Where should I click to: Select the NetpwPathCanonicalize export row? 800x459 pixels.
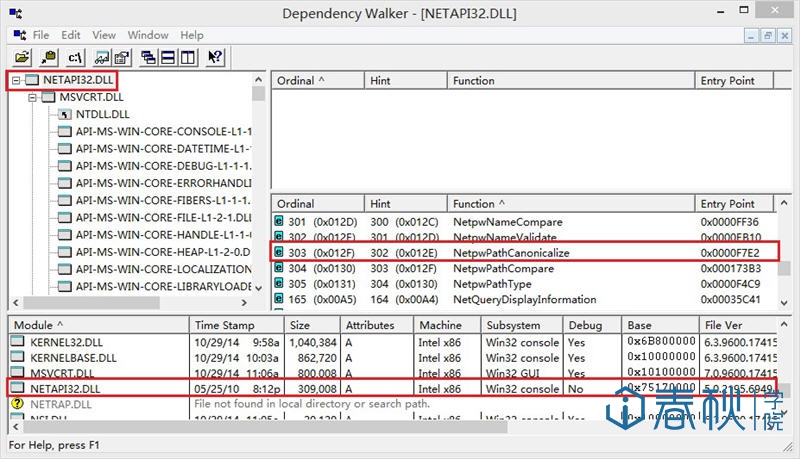coord(510,253)
